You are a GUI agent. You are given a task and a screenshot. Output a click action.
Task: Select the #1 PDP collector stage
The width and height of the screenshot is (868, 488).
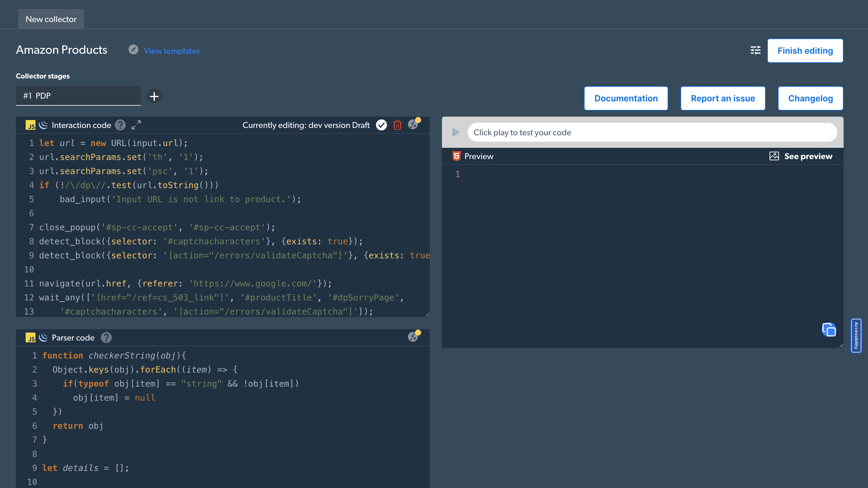click(78, 96)
